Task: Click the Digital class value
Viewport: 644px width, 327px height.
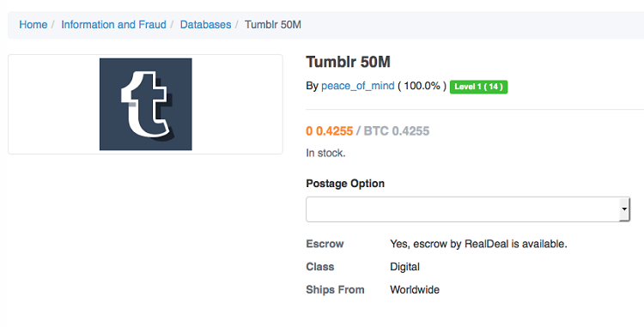Action: 404,267
